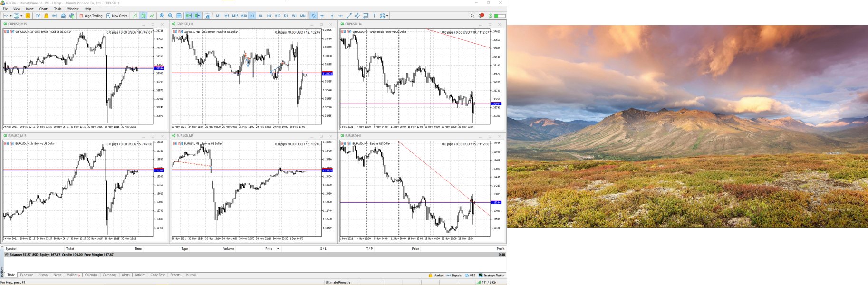Open the Mailbox tab
This screenshot has width=868, height=285.
tap(73, 275)
